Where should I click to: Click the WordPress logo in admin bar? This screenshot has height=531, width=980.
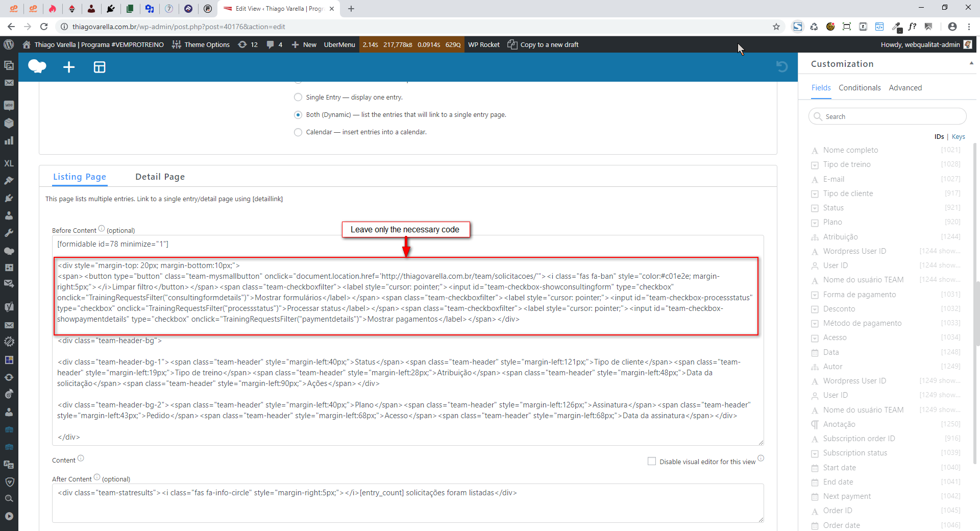click(9, 44)
